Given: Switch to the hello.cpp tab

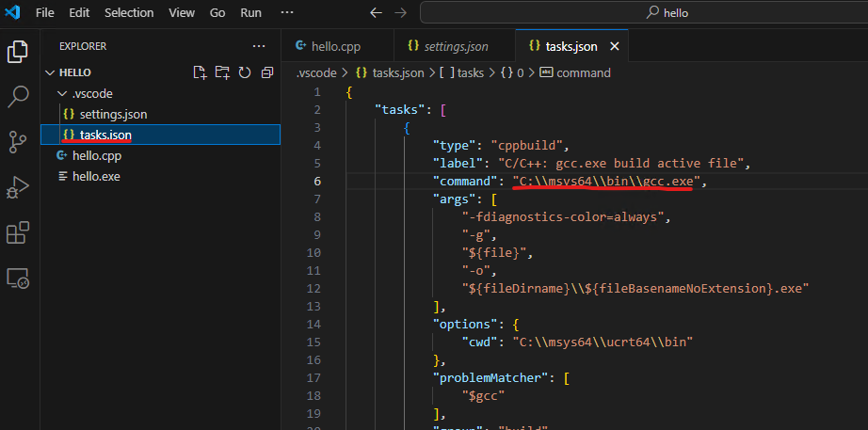Looking at the screenshot, I should (x=335, y=45).
